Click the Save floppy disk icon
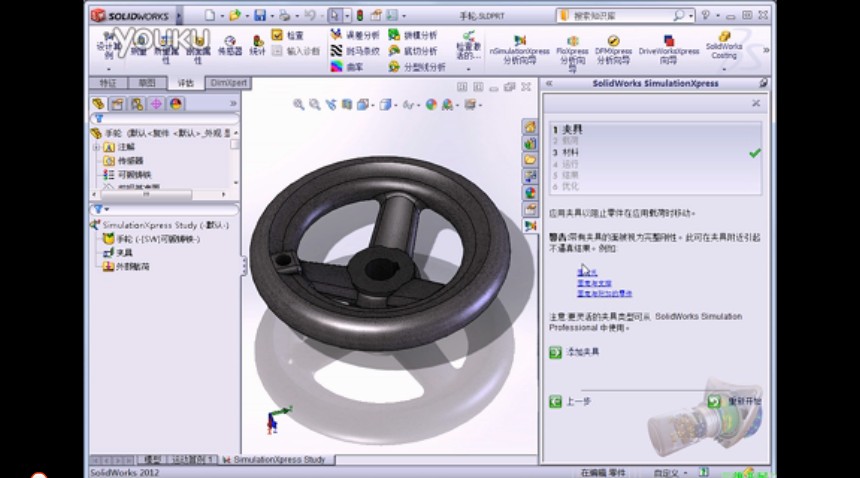 click(261, 15)
